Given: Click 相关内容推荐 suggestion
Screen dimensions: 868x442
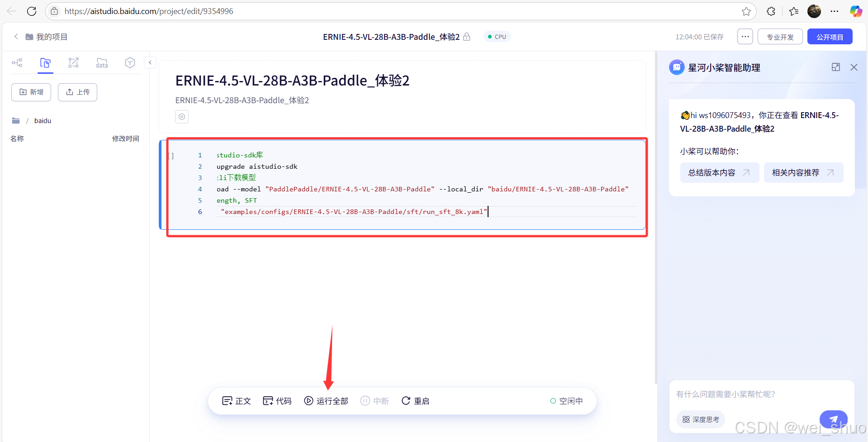Looking at the screenshot, I should click(x=804, y=172).
